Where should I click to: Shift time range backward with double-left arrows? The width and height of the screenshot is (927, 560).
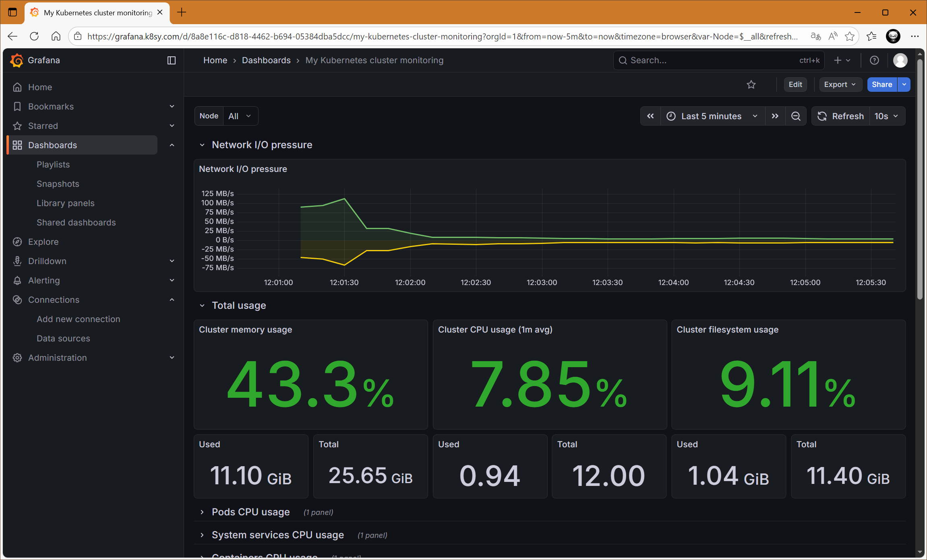tap(650, 116)
